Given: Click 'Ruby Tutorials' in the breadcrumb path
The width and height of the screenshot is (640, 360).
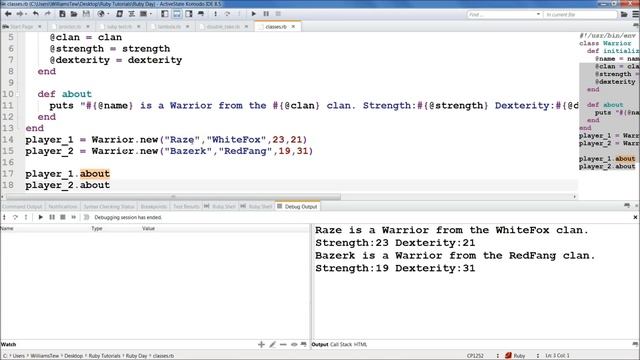Looking at the screenshot, I should click(104, 356).
